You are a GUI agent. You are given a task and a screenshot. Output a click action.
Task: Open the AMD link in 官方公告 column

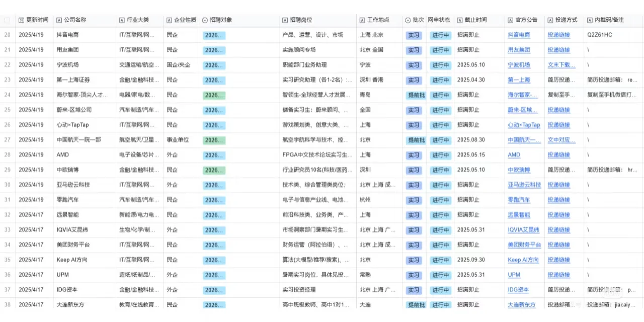click(x=514, y=155)
